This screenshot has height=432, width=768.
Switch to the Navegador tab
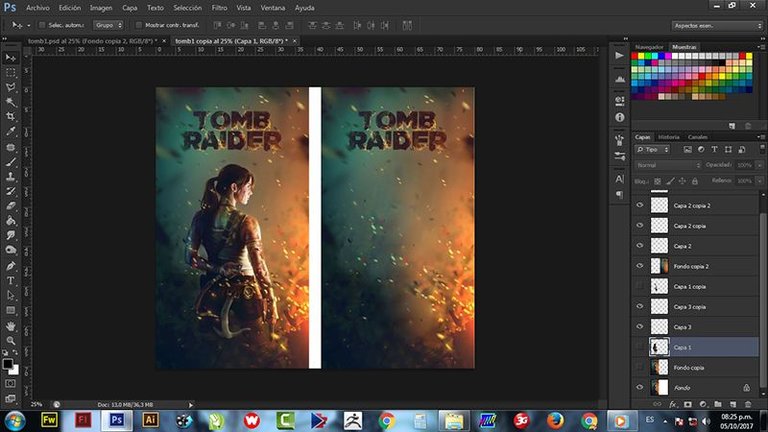tap(649, 47)
